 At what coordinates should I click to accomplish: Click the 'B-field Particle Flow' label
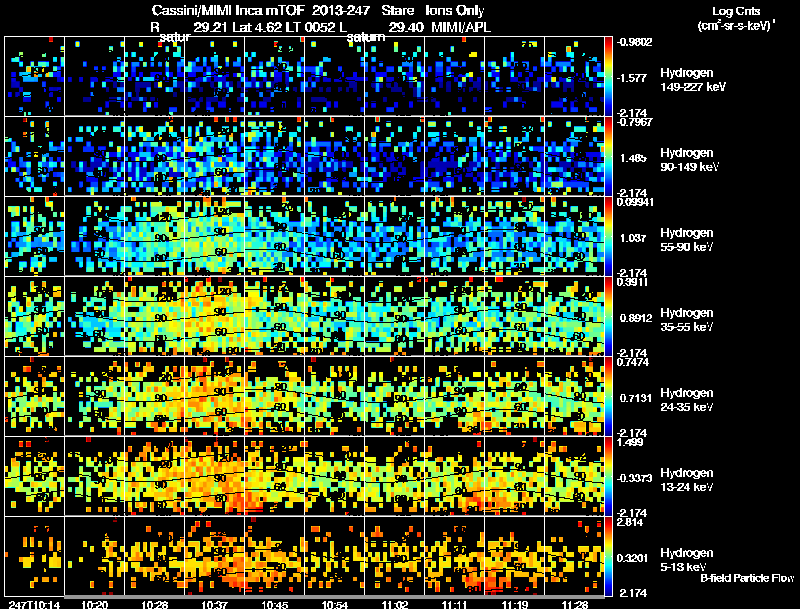click(747, 578)
